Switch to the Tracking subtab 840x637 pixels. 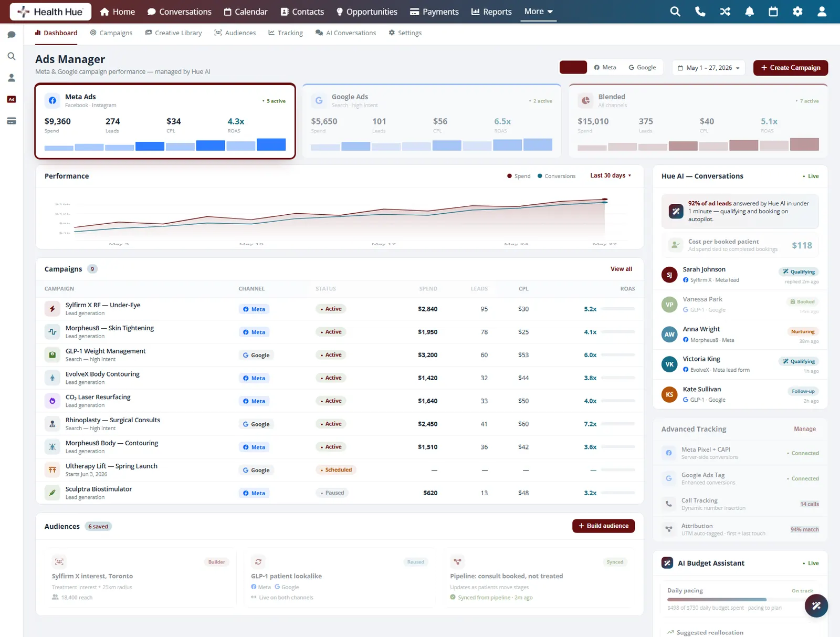point(286,33)
